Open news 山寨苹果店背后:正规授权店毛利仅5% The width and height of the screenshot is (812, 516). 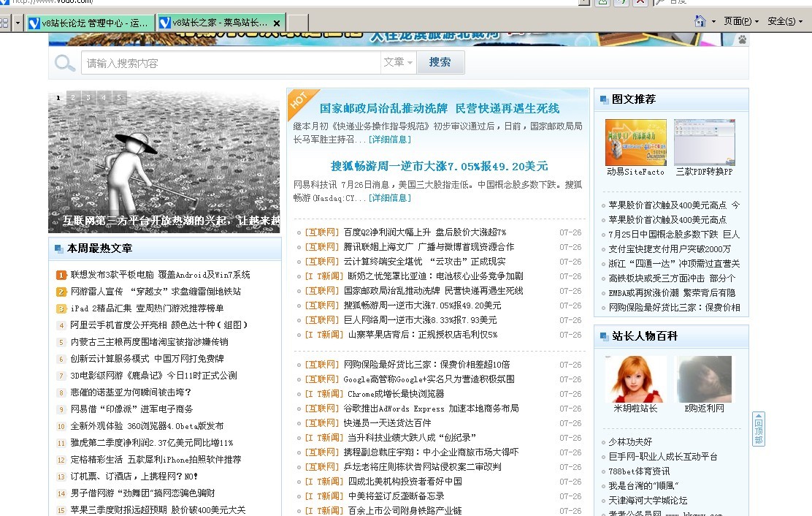(x=423, y=335)
